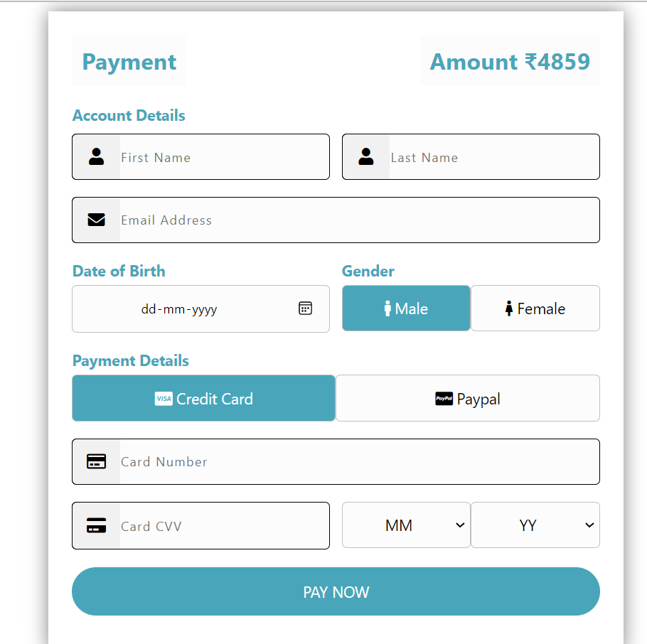Open the MM month dropdown
This screenshot has width=647, height=644.
pyautogui.click(x=406, y=525)
